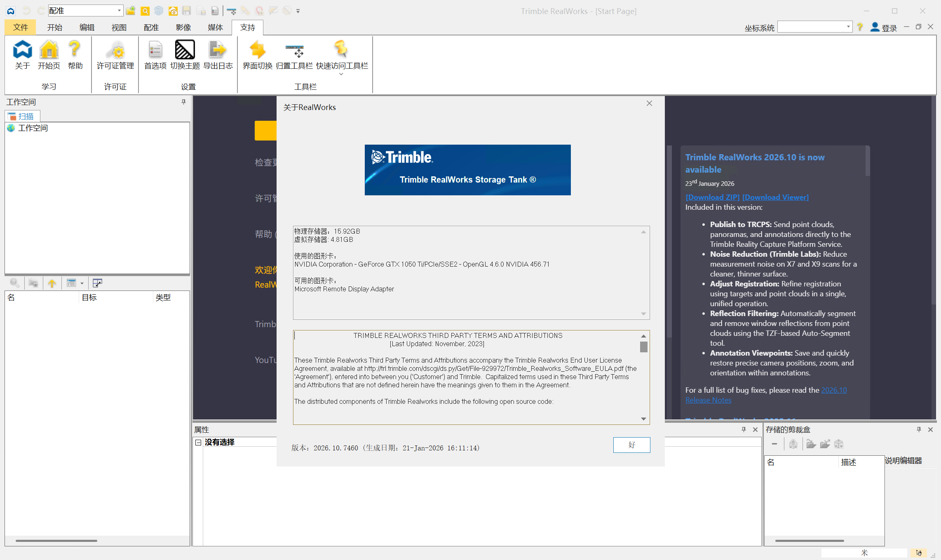Click the yellow up-arrow icon below workspace tree

52,283
